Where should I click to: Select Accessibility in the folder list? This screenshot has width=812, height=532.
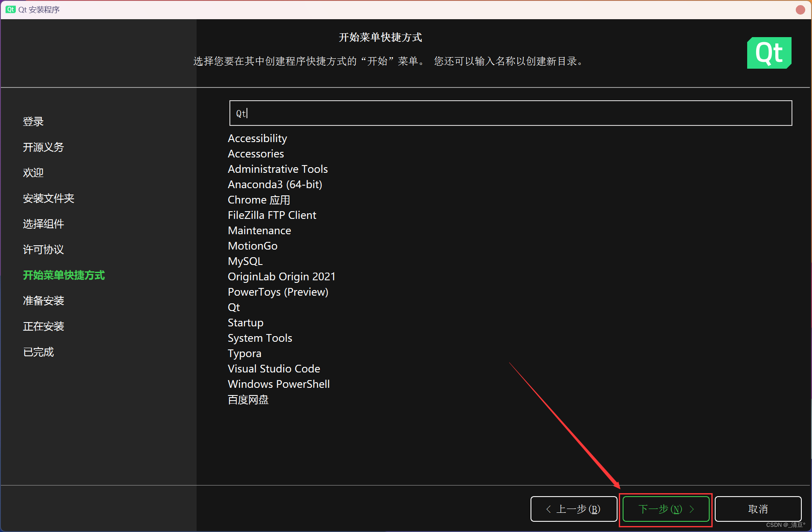[257, 138]
